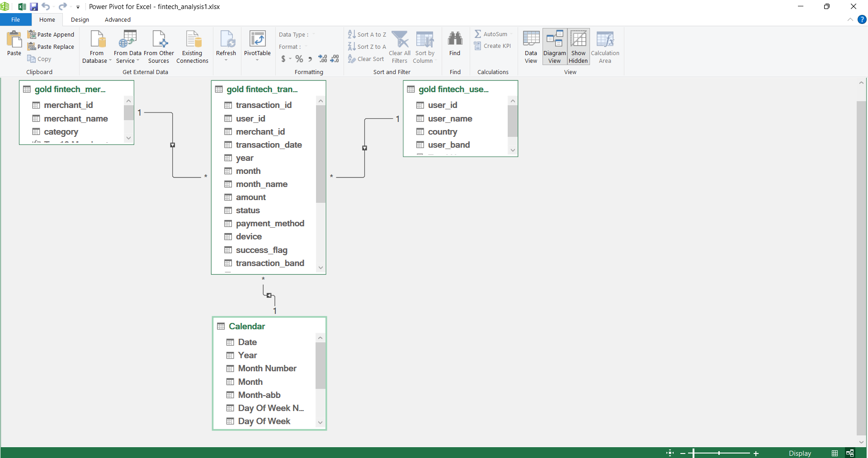Screen dimensions: 868x458
Task: Select country field in users table
Action: pyautogui.click(x=443, y=131)
